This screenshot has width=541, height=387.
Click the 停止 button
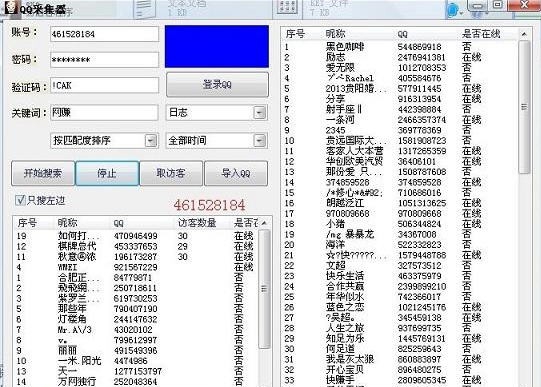click(x=107, y=173)
